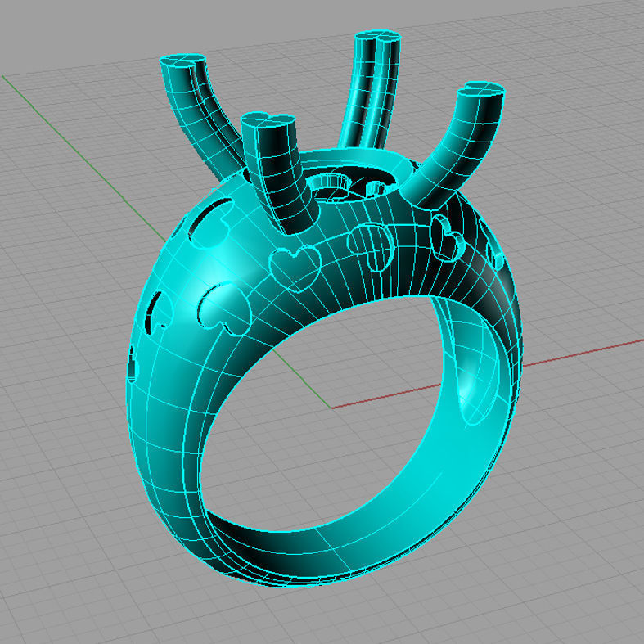Screen dimensions: 644x644
Task: Select the rightmost curved prong
Action: (x=456, y=144)
